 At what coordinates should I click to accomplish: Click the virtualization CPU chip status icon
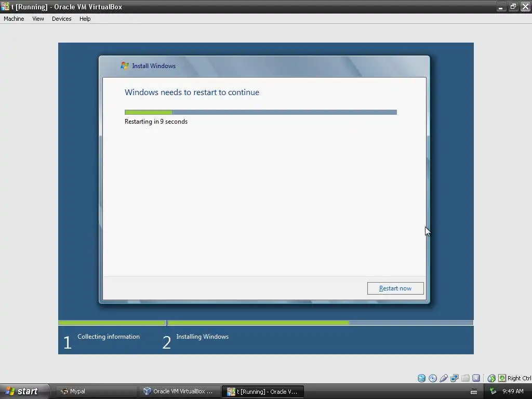(x=476, y=378)
